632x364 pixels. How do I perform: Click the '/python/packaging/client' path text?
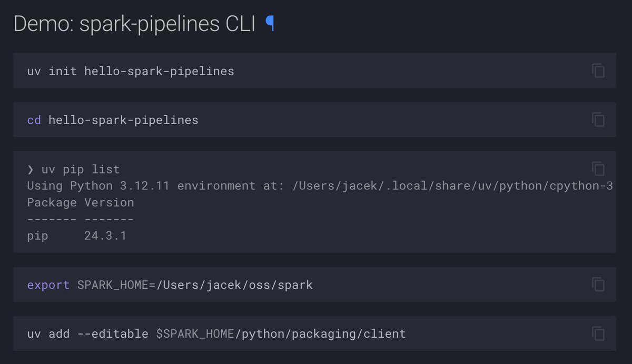click(320, 334)
